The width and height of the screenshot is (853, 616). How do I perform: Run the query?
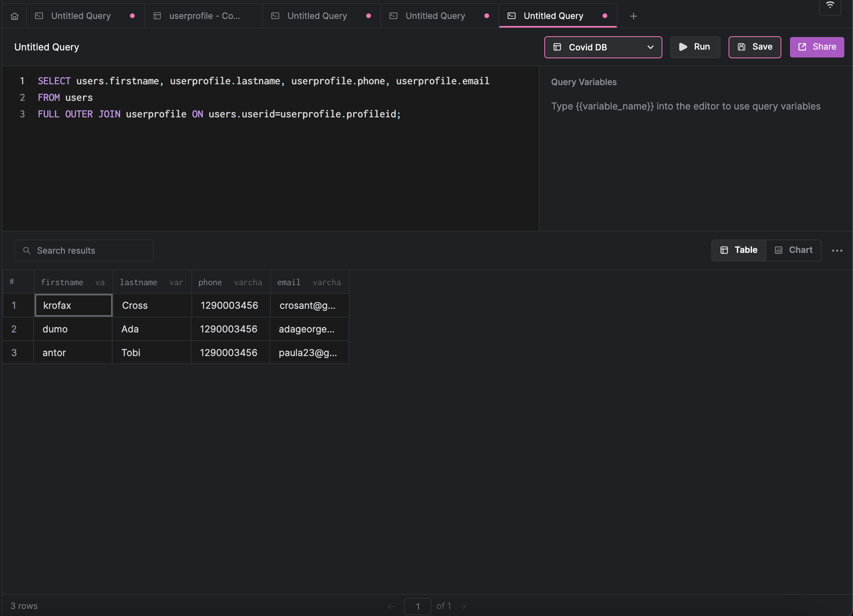695,47
